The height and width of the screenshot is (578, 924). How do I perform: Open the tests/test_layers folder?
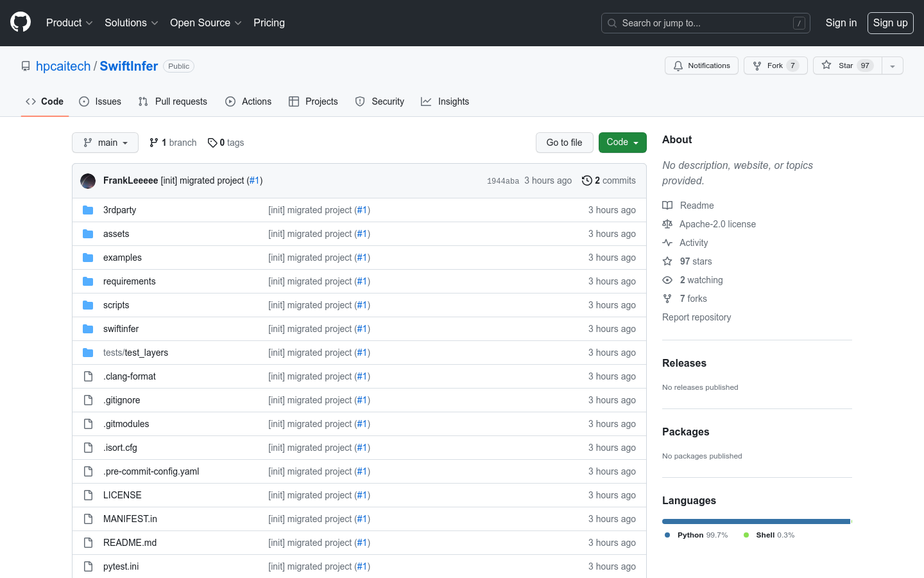[x=135, y=353]
